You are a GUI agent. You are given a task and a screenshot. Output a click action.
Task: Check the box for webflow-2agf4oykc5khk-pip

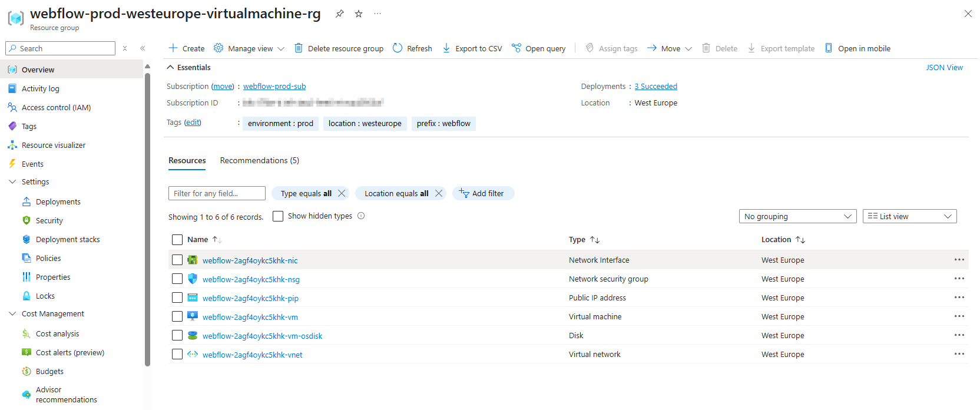click(x=177, y=297)
